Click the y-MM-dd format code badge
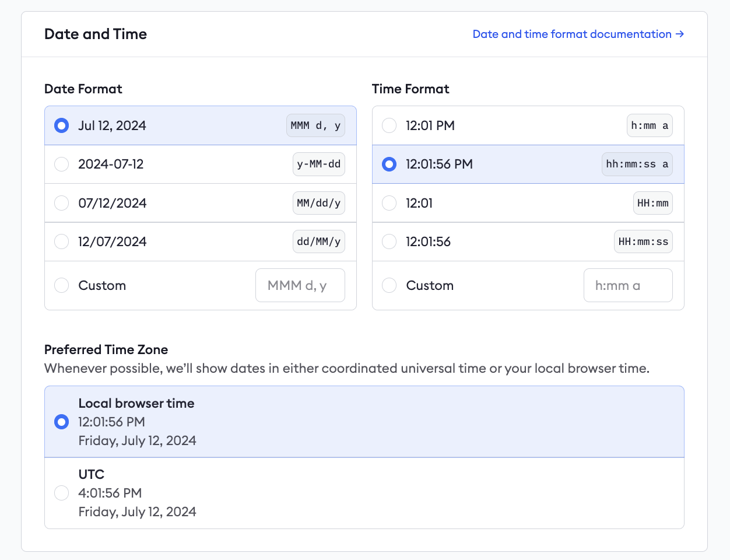Screen dimensions: 730x560 click(x=318, y=164)
